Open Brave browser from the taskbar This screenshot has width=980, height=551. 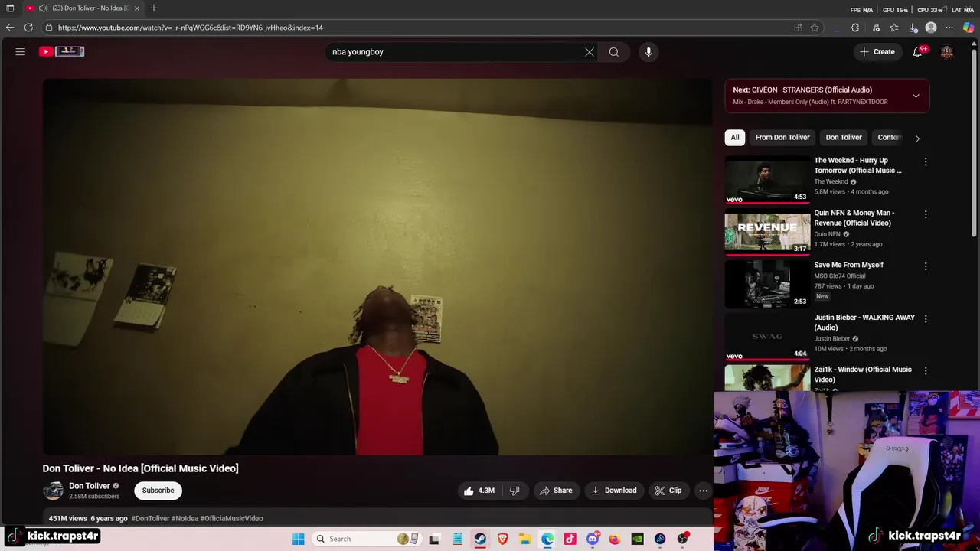(x=502, y=539)
